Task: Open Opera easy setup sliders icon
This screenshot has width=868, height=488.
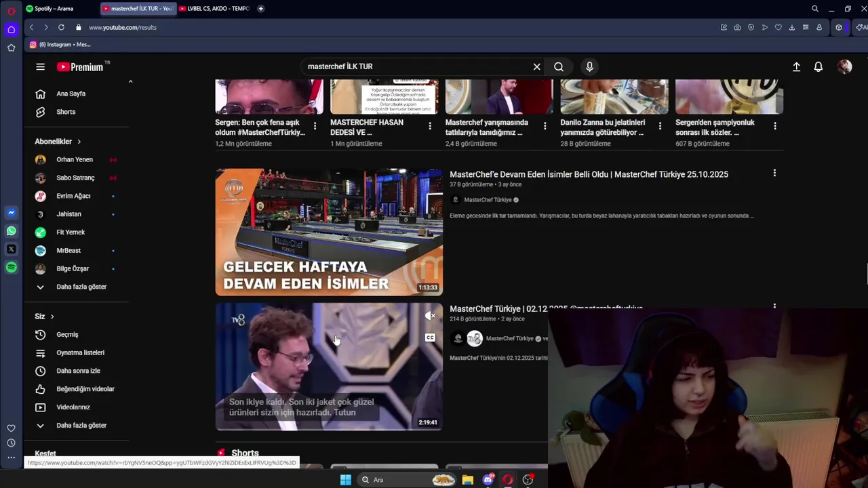Action: (x=805, y=27)
